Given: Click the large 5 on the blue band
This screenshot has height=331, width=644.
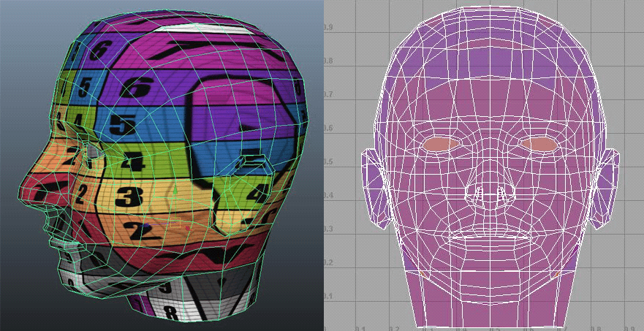Looking at the screenshot, I should [121, 124].
